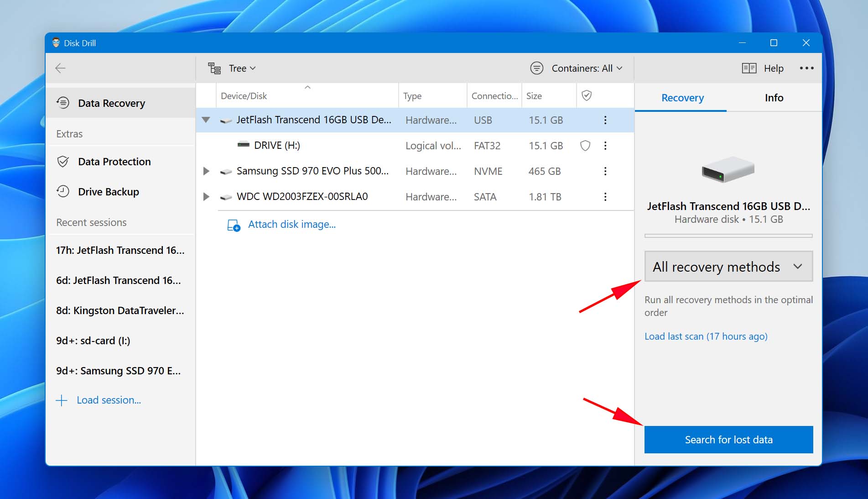Click the Samsung SSD disk icon
Viewport: 868px width, 499px height.
(226, 172)
